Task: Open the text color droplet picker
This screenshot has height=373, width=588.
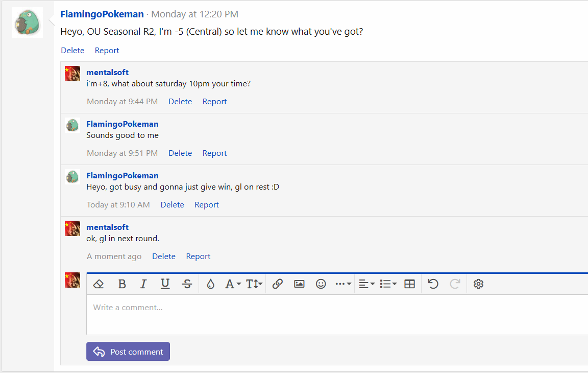Action: point(210,284)
